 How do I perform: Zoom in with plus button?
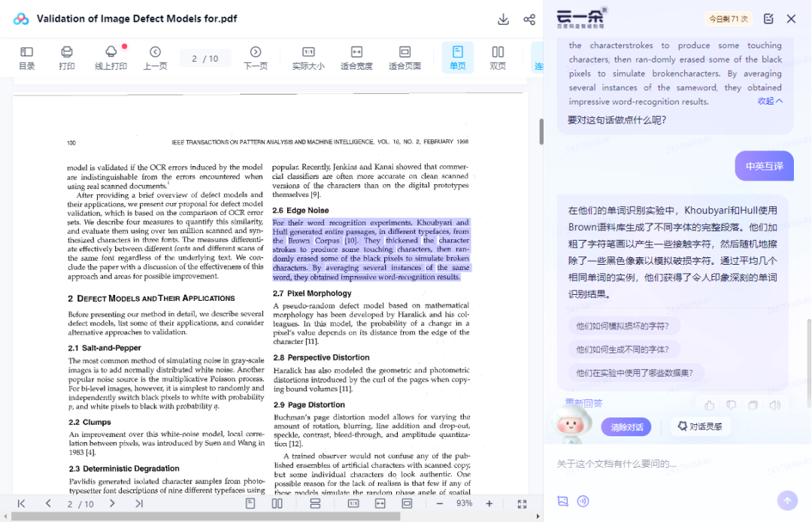point(489,503)
